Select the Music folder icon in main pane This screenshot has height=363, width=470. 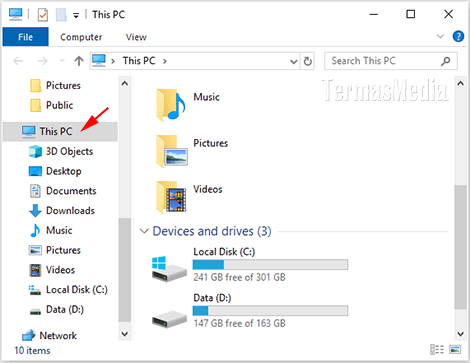(171, 105)
